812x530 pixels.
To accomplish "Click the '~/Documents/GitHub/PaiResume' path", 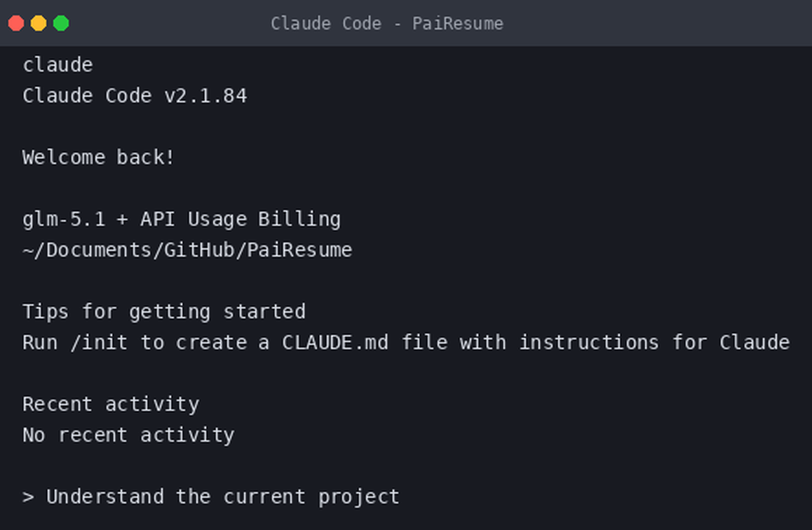I will (187, 250).
